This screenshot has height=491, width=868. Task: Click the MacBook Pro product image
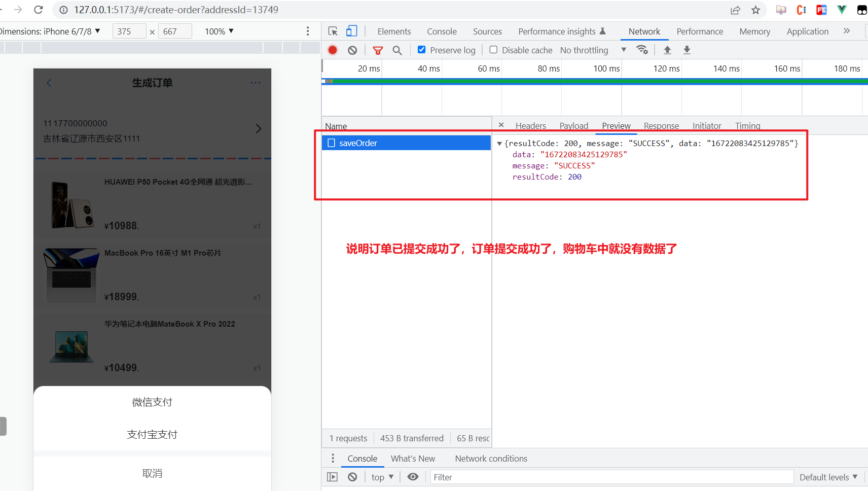[71, 275]
